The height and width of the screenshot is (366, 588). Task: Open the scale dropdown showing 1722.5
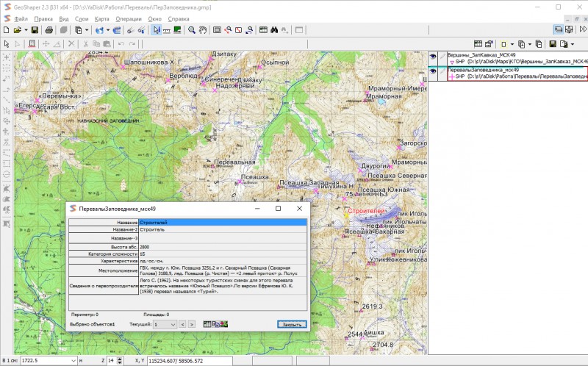coord(72,361)
